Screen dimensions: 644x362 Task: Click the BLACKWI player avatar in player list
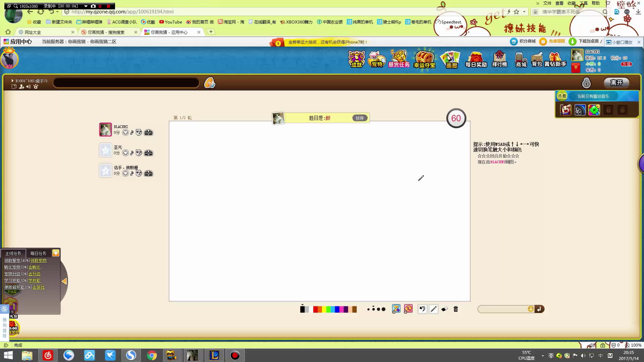pos(105,129)
